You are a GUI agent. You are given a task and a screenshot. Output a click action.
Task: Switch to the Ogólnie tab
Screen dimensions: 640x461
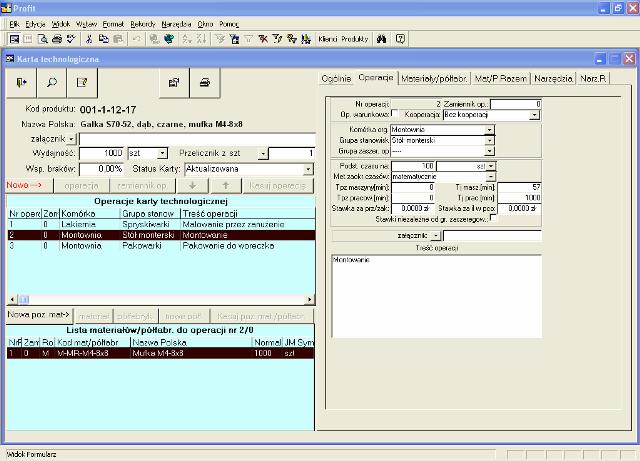336,78
